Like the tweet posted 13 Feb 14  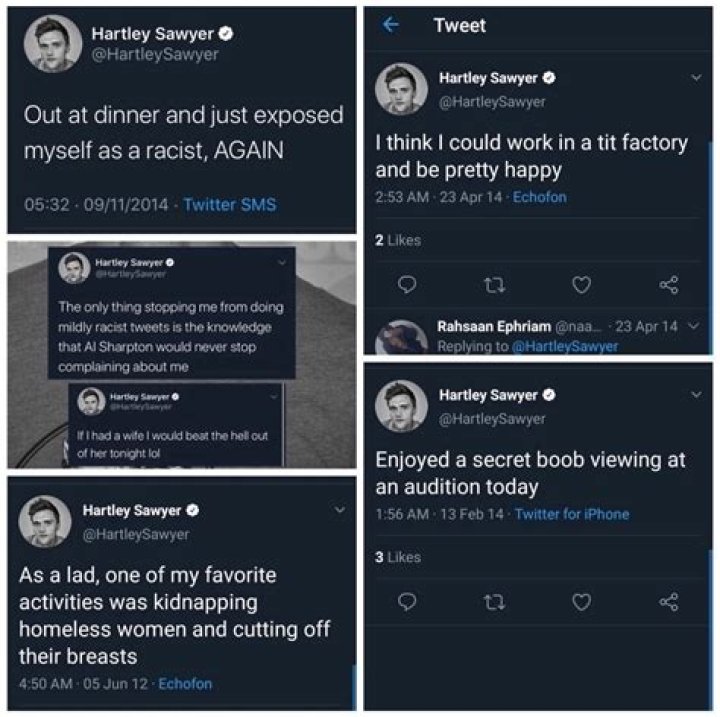point(580,601)
